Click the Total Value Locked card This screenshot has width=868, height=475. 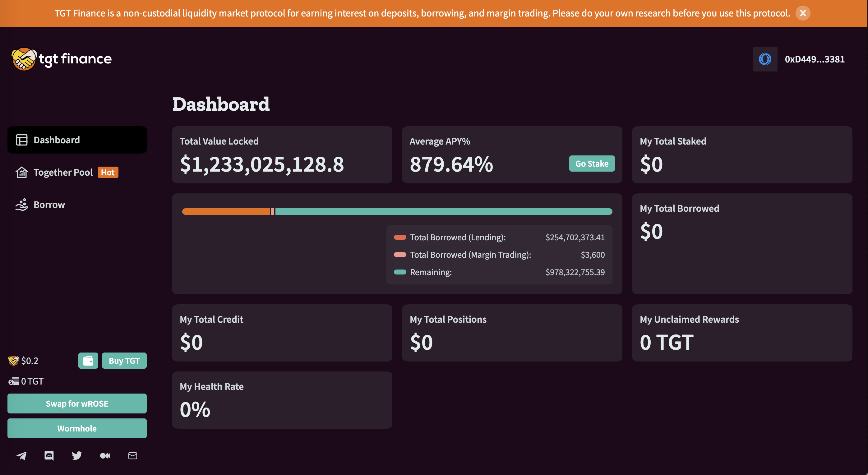(x=282, y=154)
